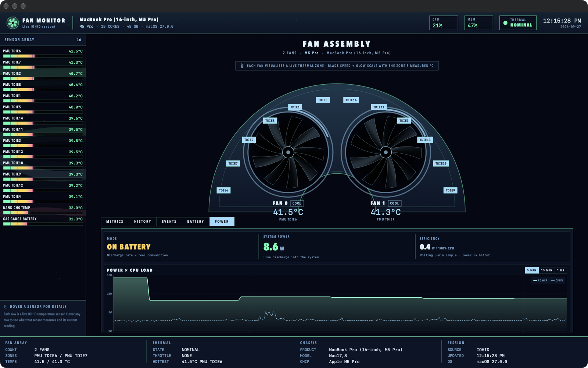Click the thermometer icon in info banner
This screenshot has width=588, height=368.
point(242,66)
